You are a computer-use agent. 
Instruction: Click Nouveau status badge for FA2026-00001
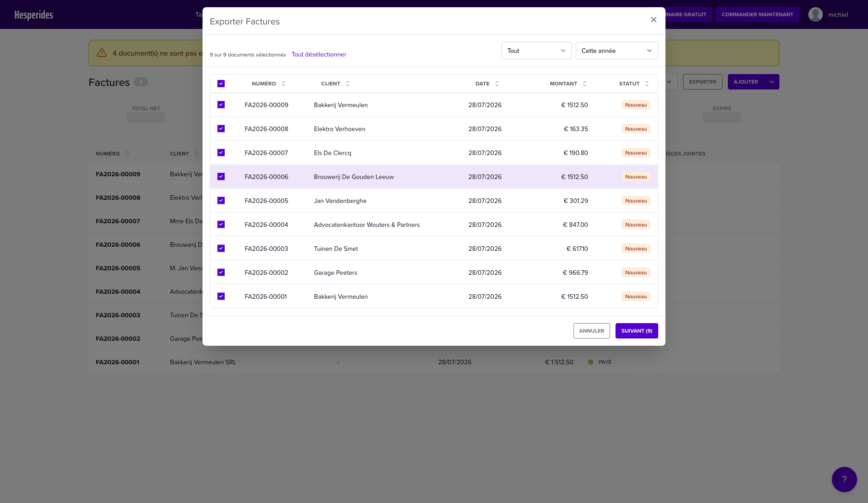pos(636,296)
